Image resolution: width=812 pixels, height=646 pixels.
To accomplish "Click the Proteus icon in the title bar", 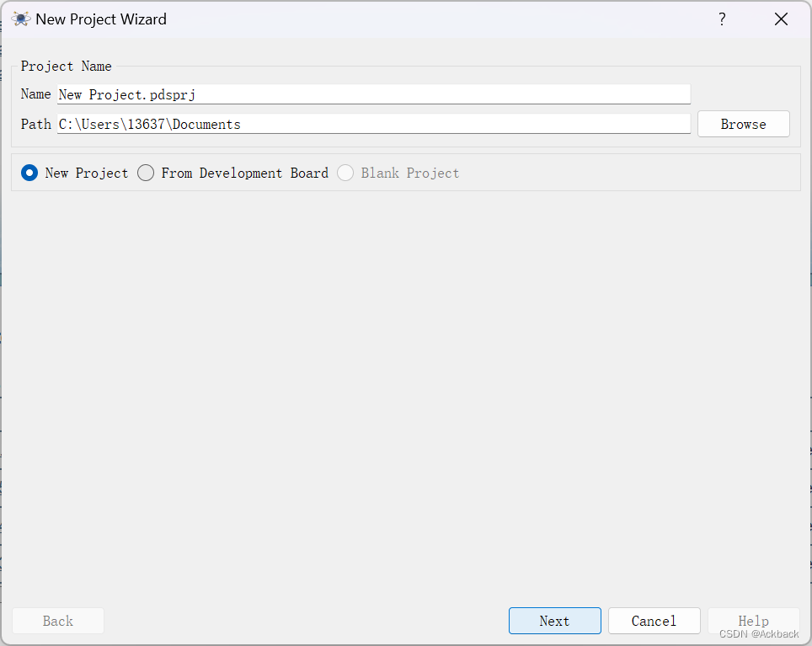I will click(x=21, y=19).
